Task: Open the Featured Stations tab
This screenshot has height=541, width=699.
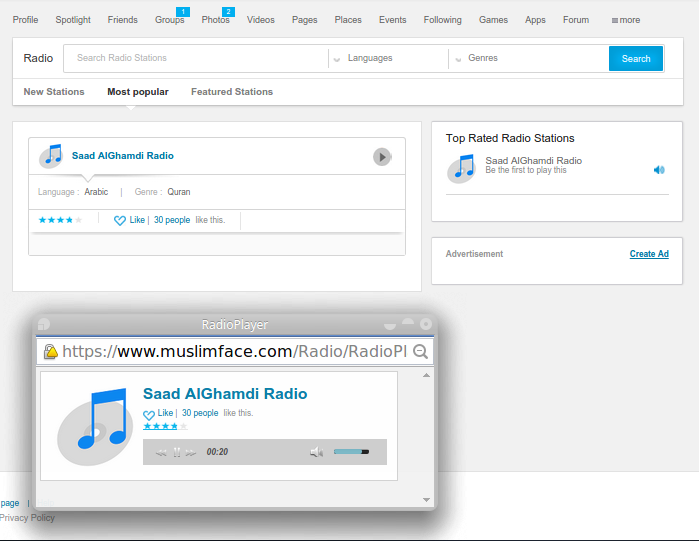Action: (232, 92)
